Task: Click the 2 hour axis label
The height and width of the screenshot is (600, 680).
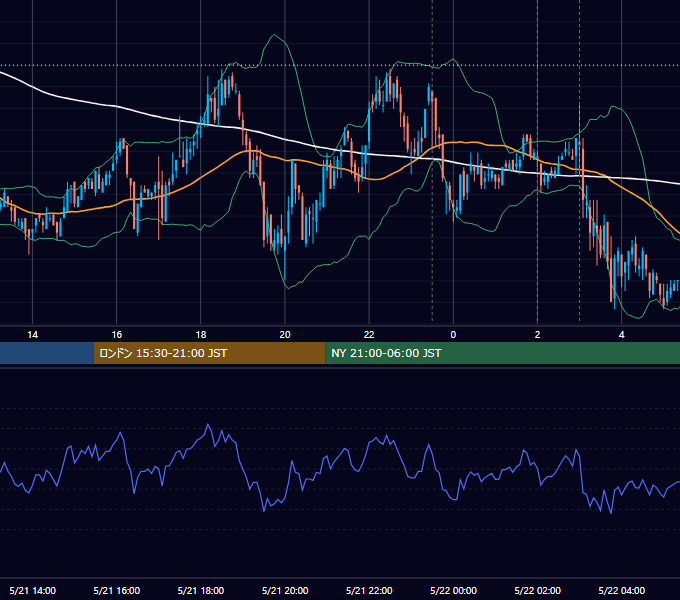Action: pyautogui.click(x=537, y=335)
